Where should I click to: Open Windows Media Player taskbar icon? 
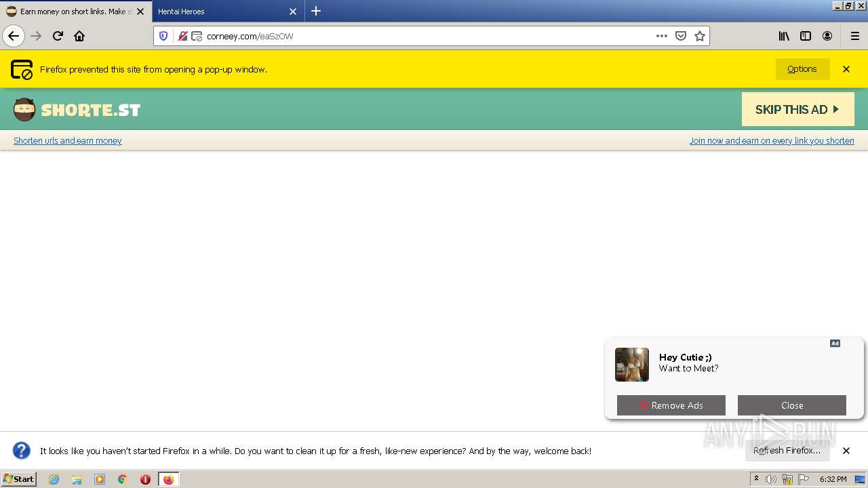point(100,479)
